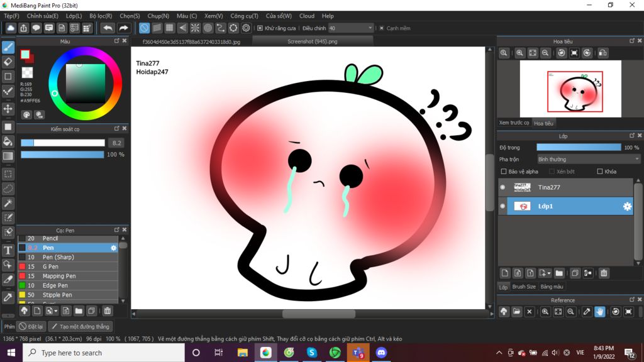This screenshot has width=644, height=362.
Task: Open the Bộ lọc(R) menu
Action: point(101,16)
